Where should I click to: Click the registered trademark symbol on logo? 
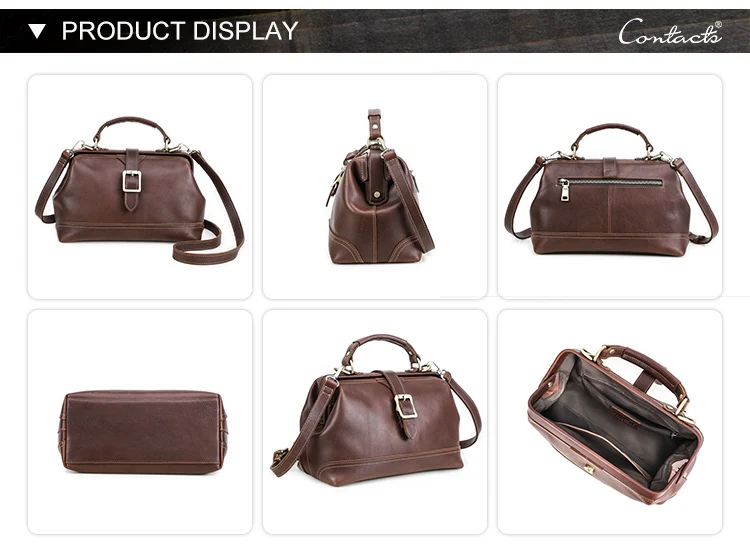point(718,25)
